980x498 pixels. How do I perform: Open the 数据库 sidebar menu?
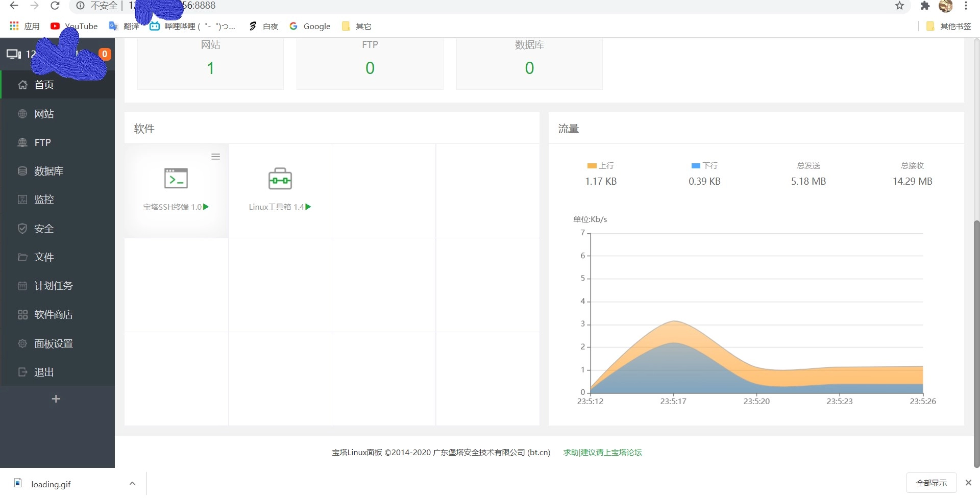point(58,171)
